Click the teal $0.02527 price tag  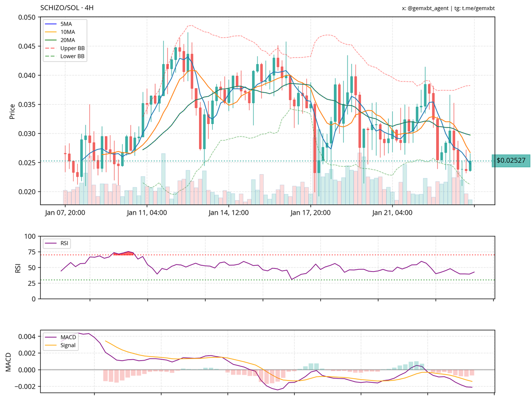(511, 160)
